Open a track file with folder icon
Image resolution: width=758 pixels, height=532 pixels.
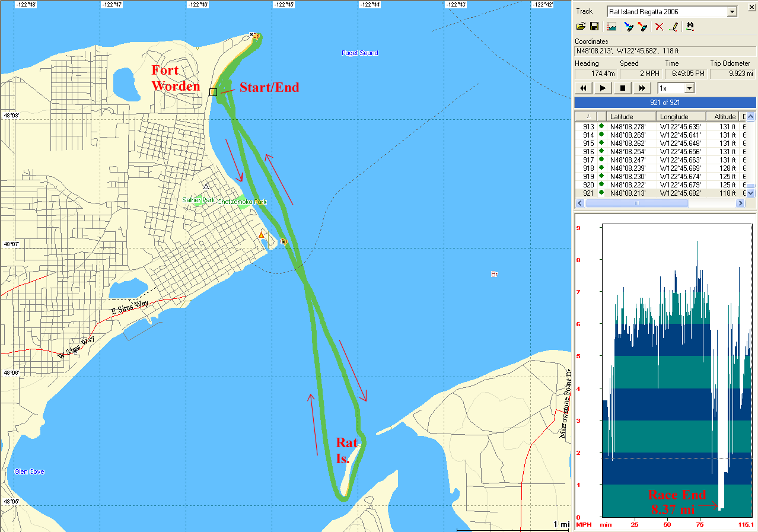[x=581, y=27]
